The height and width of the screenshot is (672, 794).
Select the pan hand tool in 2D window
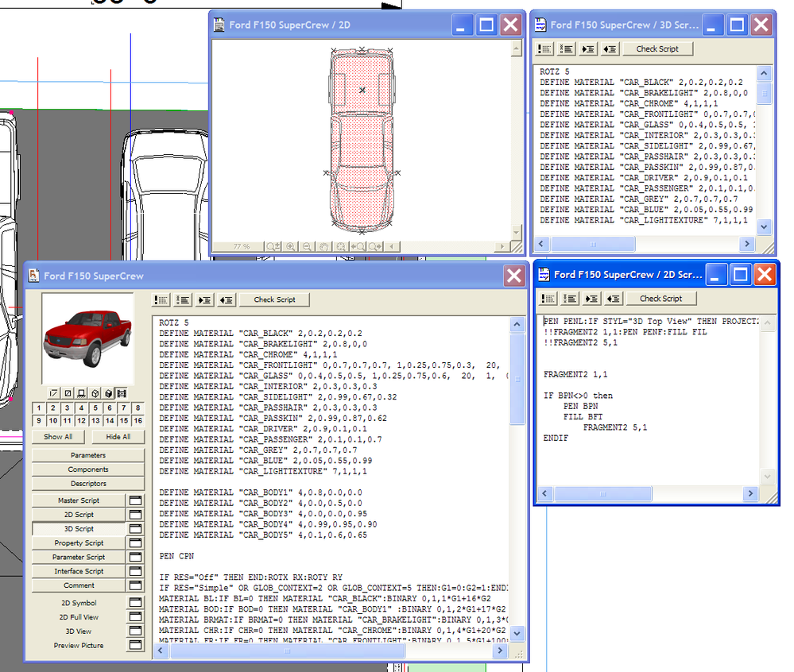point(324,246)
